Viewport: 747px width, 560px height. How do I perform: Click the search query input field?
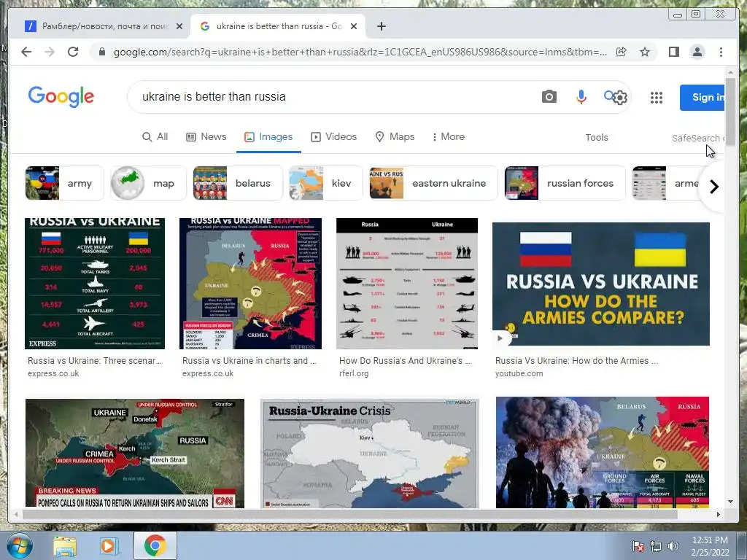(333, 97)
